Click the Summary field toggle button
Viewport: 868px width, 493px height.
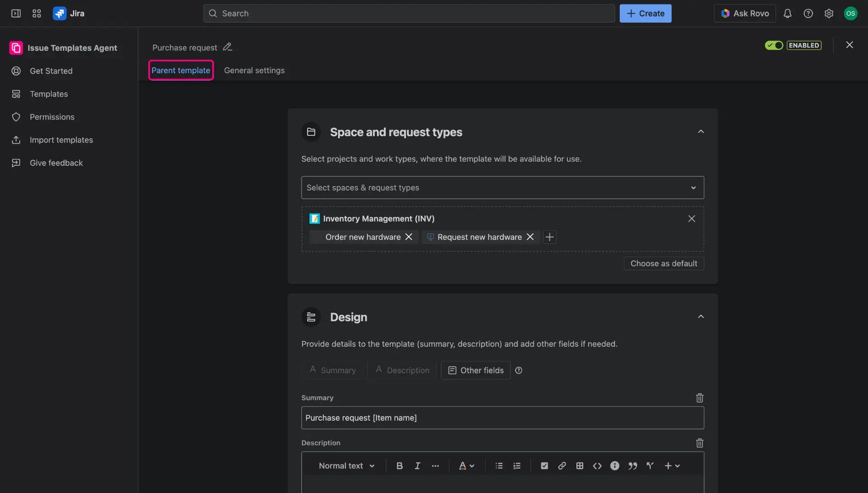(333, 370)
